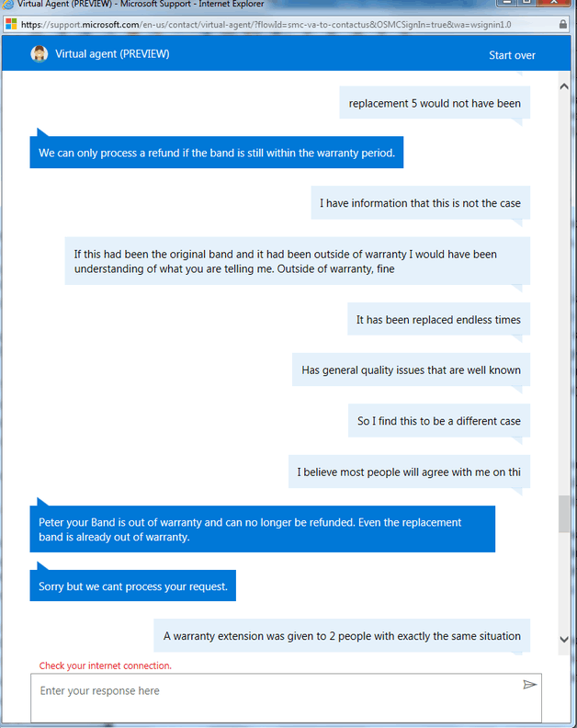This screenshot has height=728, width=577.
Task: Click the 'warranty extension was given' message
Action: [x=342, y=635]
